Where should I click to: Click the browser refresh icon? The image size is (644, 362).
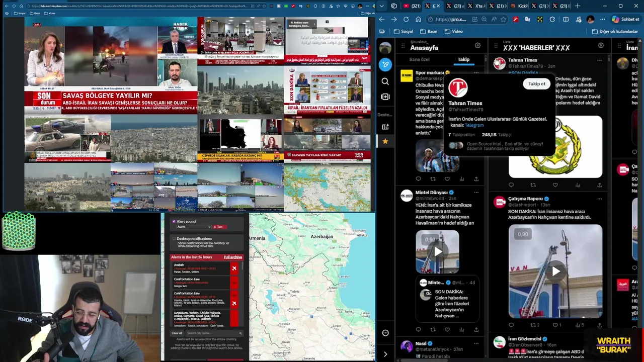tap(406, 19)
